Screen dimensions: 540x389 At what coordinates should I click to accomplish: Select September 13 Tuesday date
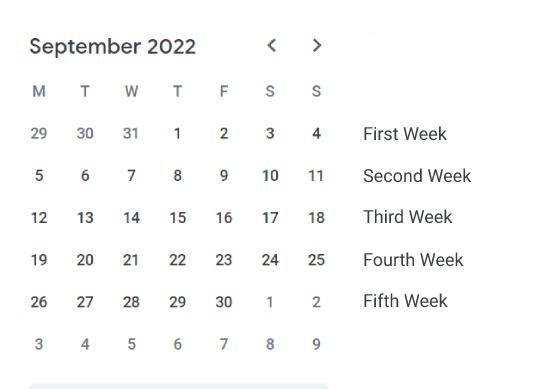tap(85, 218)
